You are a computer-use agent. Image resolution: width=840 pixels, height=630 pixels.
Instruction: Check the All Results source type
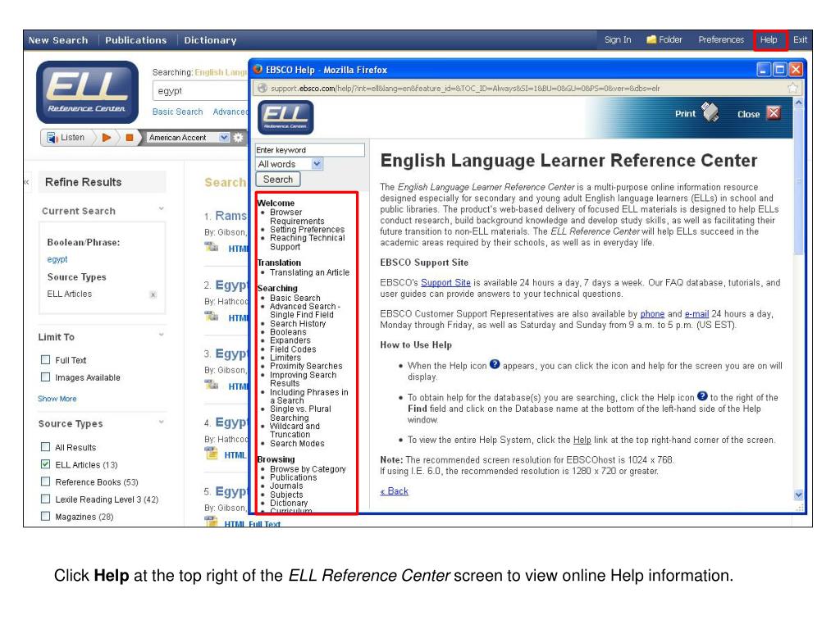[x=46, y=447]
